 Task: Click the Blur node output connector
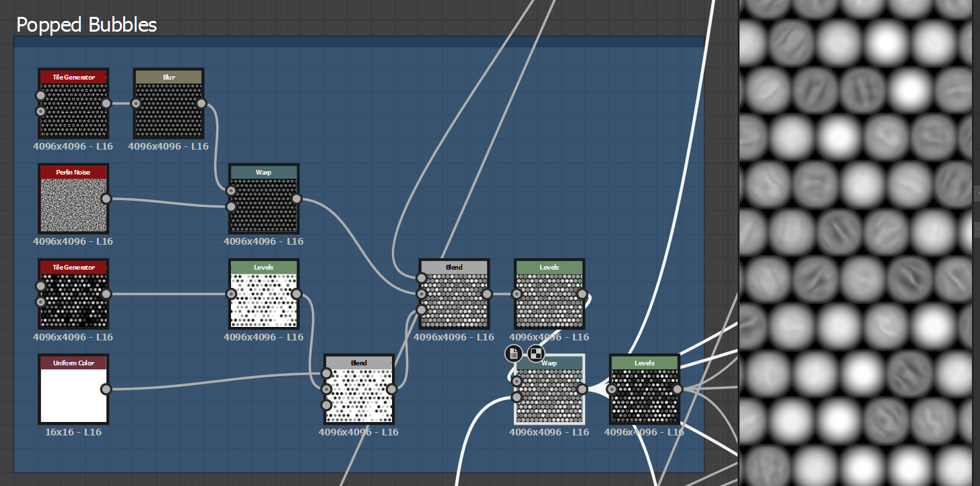tap(201, 103)
